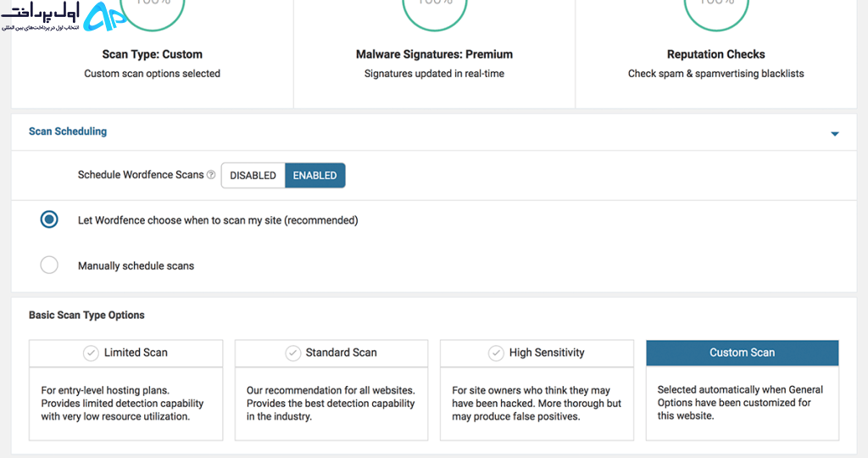Click the High Sensitivity checkmark icon

496,353
